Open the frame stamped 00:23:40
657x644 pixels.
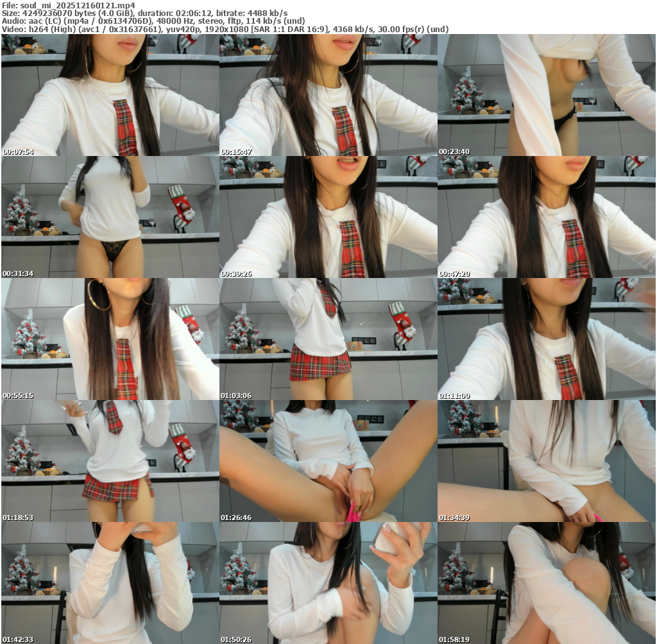(x=547, y=95)
